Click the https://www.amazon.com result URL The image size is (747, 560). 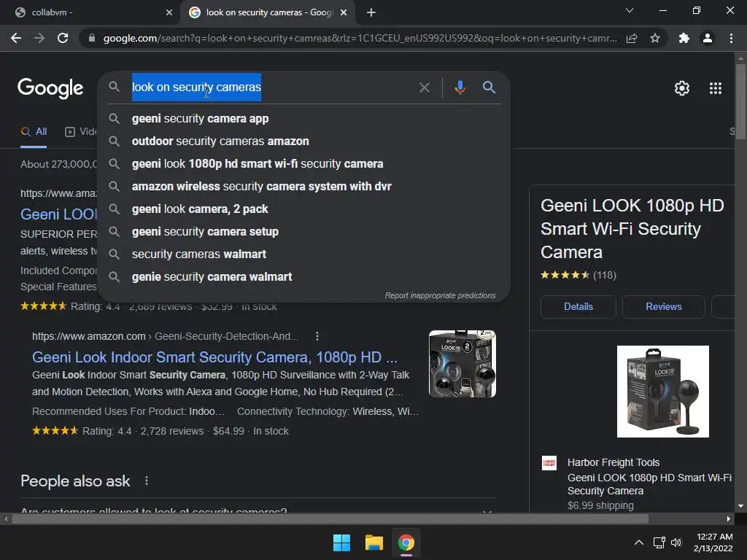[88, 336]
